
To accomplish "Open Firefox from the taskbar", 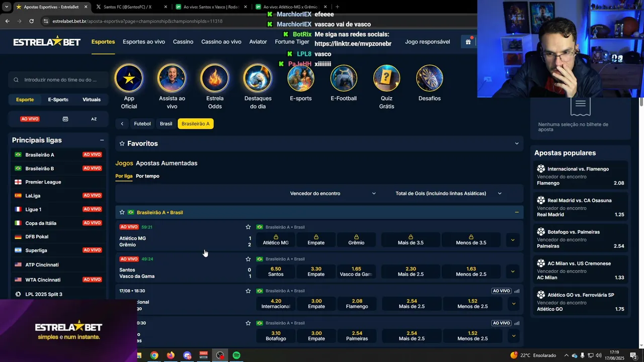I will tap(171, 355).
